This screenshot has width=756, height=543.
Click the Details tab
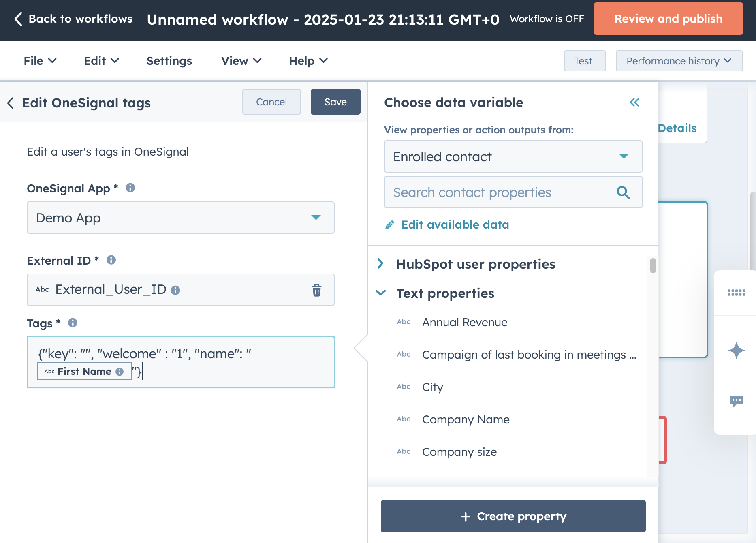coord(677,128)
